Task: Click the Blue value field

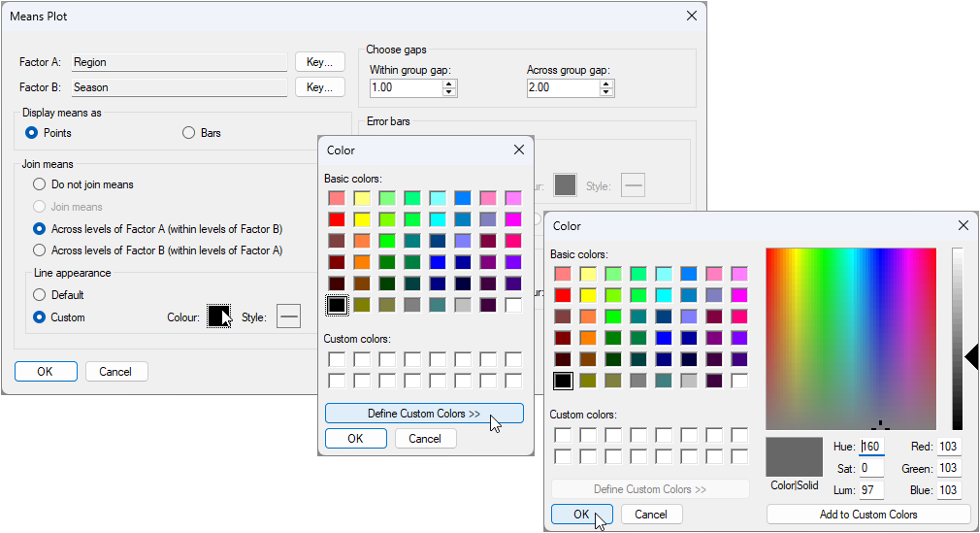Action: click(x=949, y=490)
